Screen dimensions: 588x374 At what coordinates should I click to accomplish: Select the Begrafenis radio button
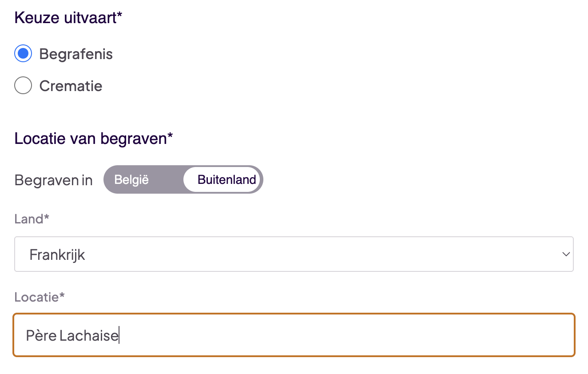pos(23,53)
